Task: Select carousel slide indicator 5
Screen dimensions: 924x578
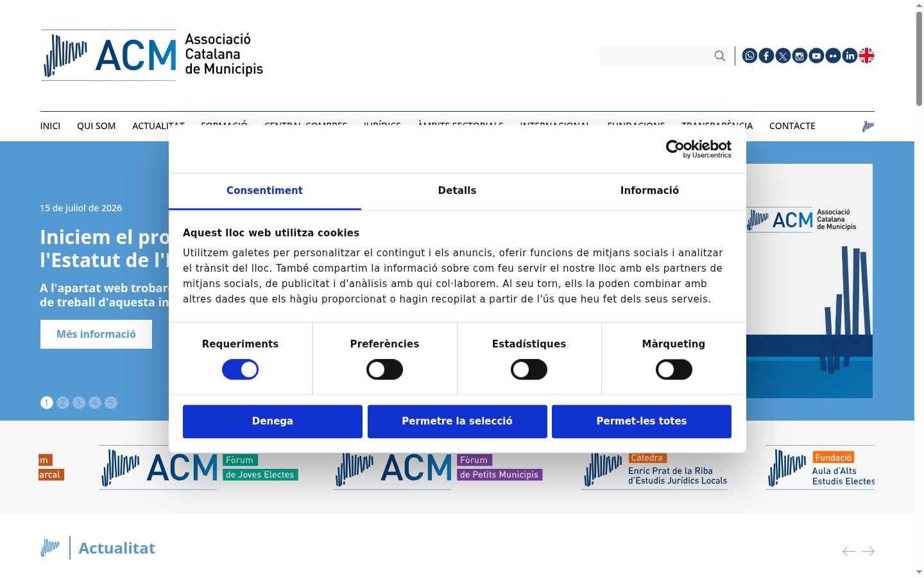Action: tap(111, 403)
